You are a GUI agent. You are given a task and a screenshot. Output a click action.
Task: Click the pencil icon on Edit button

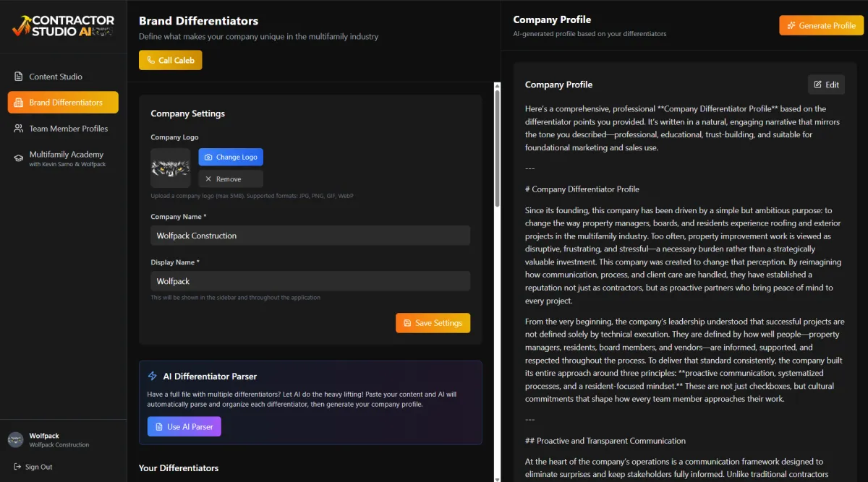click(818, 85)
